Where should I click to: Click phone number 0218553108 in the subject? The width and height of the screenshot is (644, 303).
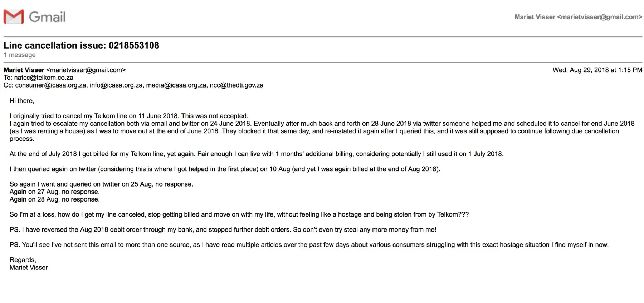coord(134,45)
